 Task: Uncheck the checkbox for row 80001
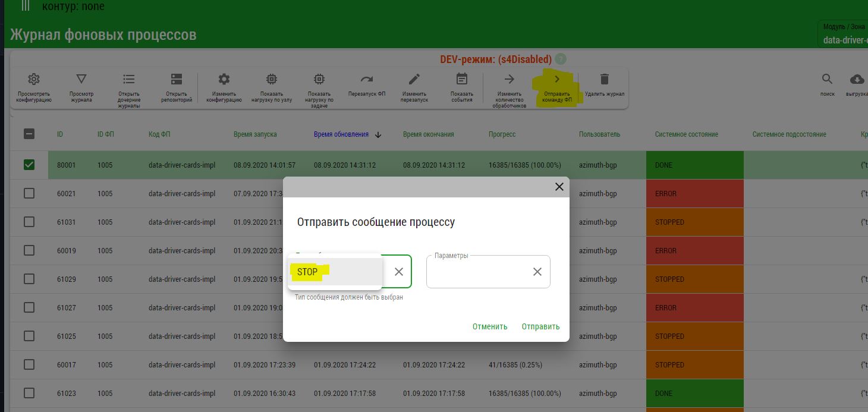(x=29, y=165)
